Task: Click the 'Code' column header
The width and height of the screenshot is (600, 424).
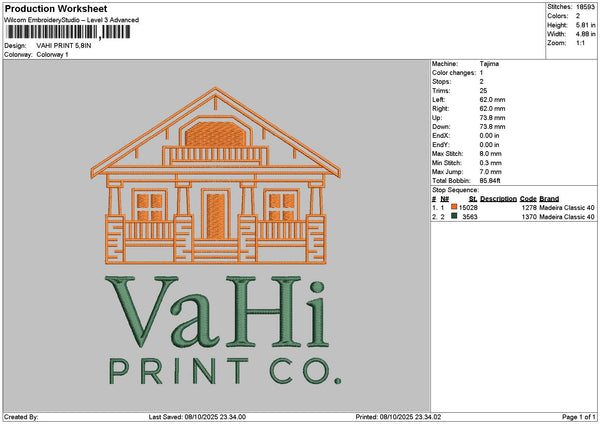Action: click(x=528, y=199)
